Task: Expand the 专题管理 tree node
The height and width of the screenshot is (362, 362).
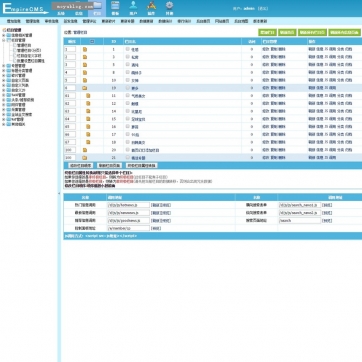Action: click(x=4, y=66)
